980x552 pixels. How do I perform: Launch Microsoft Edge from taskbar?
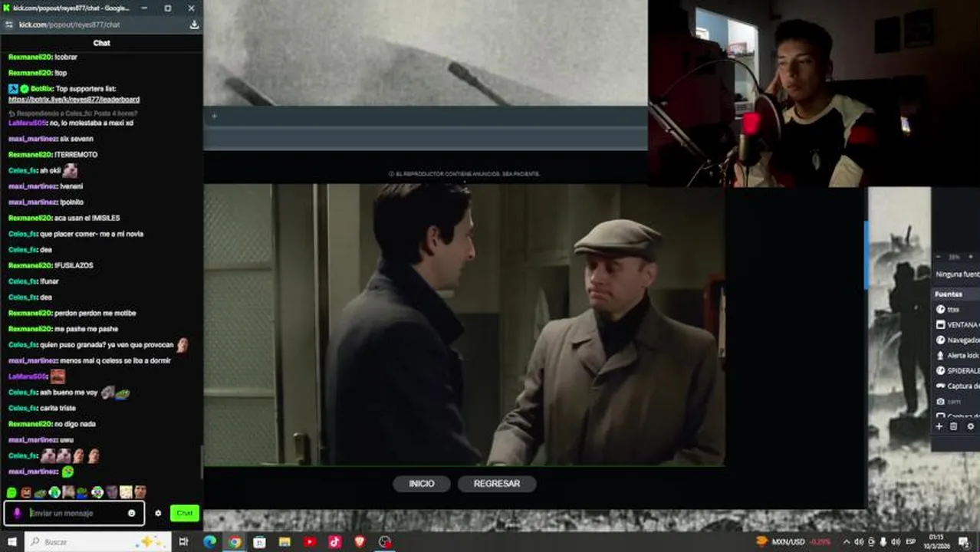[210, 542]
